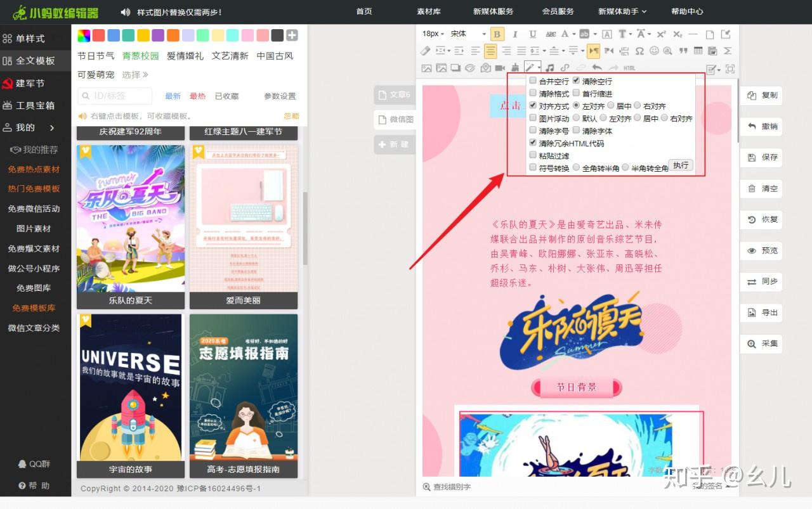Undo with the toolbar back arrow
The height and width of the screenshot is (509, 812).
[597, 68]
